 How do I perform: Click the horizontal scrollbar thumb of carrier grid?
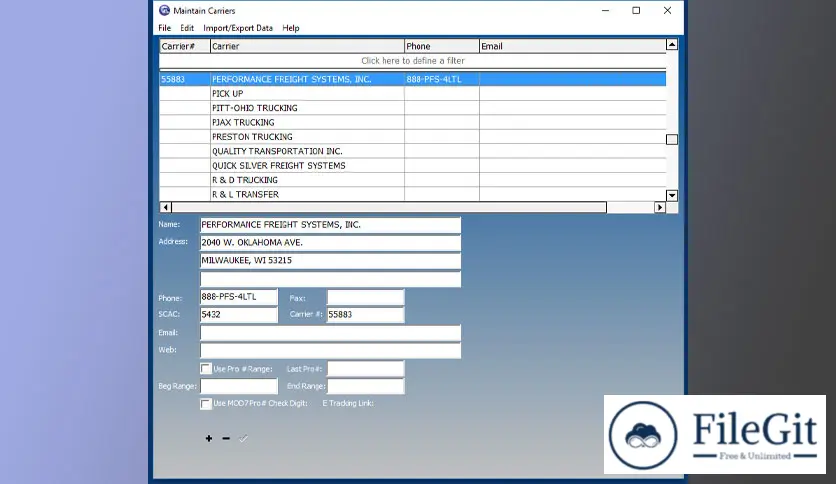coord(389,207)
